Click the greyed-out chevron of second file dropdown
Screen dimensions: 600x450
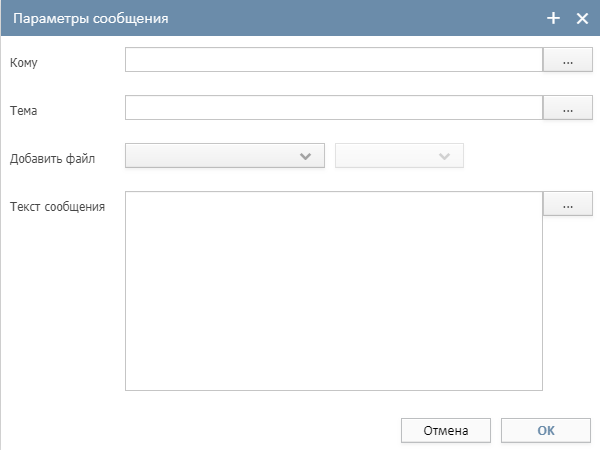445,156
